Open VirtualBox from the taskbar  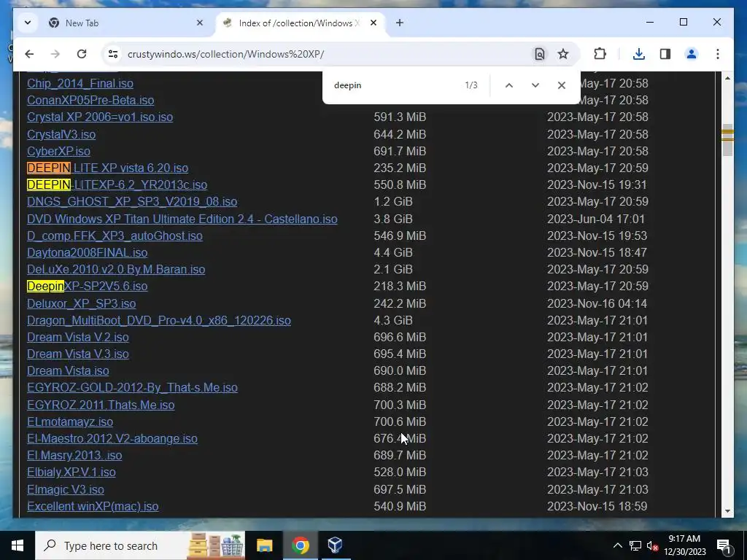click(335, 545)
